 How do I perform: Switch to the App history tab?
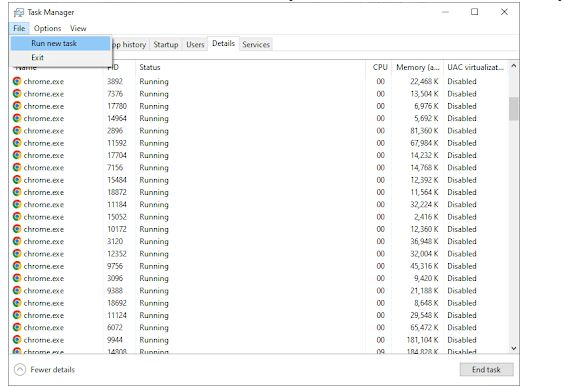130,45
